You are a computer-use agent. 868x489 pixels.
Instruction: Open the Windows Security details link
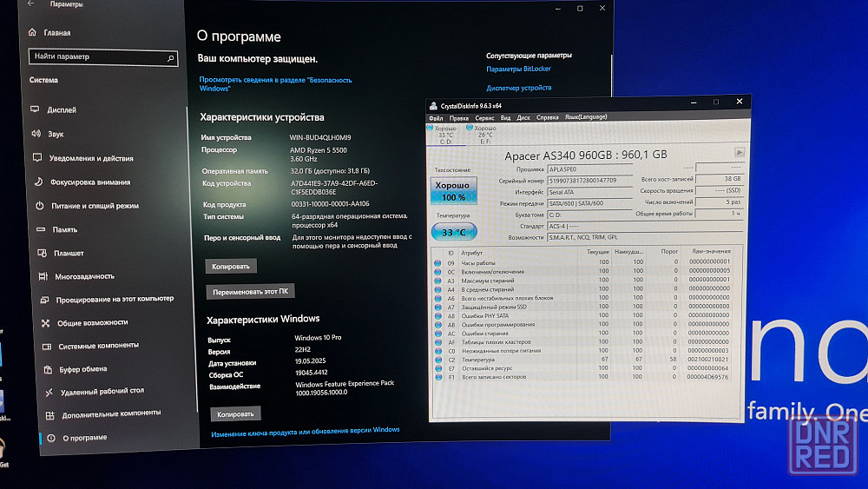point(275,84)
